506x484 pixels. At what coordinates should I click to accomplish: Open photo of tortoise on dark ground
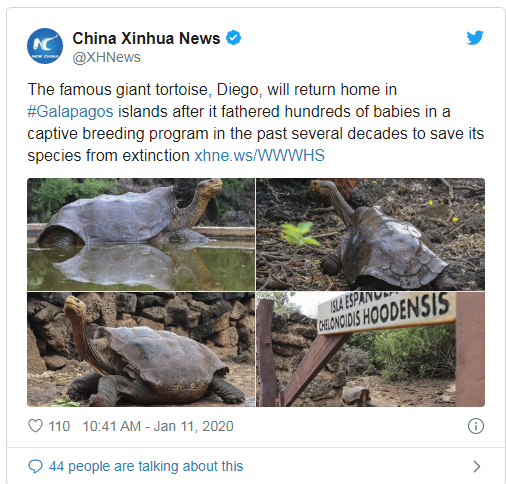370,234
